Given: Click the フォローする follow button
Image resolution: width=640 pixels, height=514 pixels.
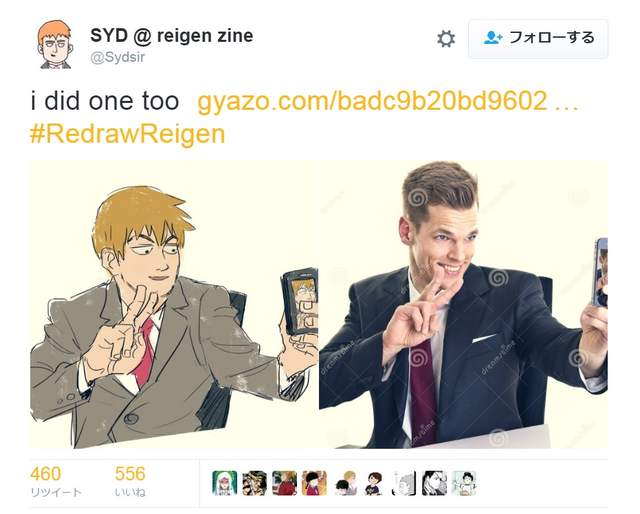Looking at the screenshot, I should click(x=538, y=39).
